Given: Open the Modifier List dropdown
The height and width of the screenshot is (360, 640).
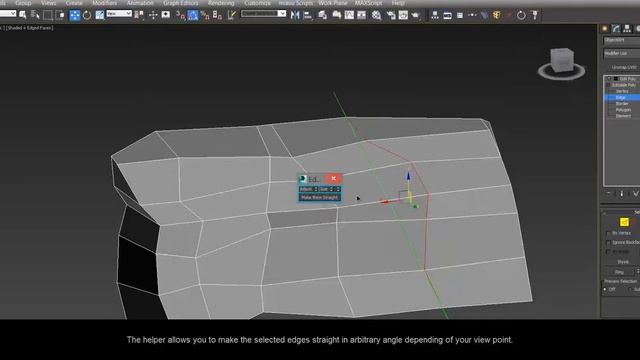Looking at the screenshot, I should [x=622, y=53].
